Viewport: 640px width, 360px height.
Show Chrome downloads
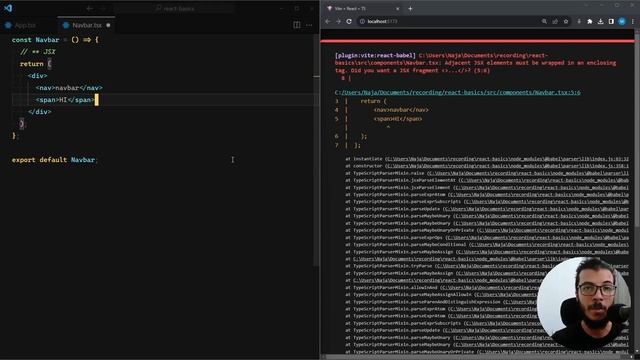click(x=600, y=21)
